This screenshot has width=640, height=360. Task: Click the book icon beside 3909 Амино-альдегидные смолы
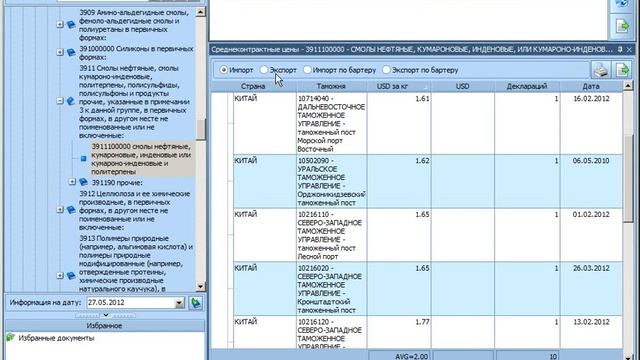(71, 25)
